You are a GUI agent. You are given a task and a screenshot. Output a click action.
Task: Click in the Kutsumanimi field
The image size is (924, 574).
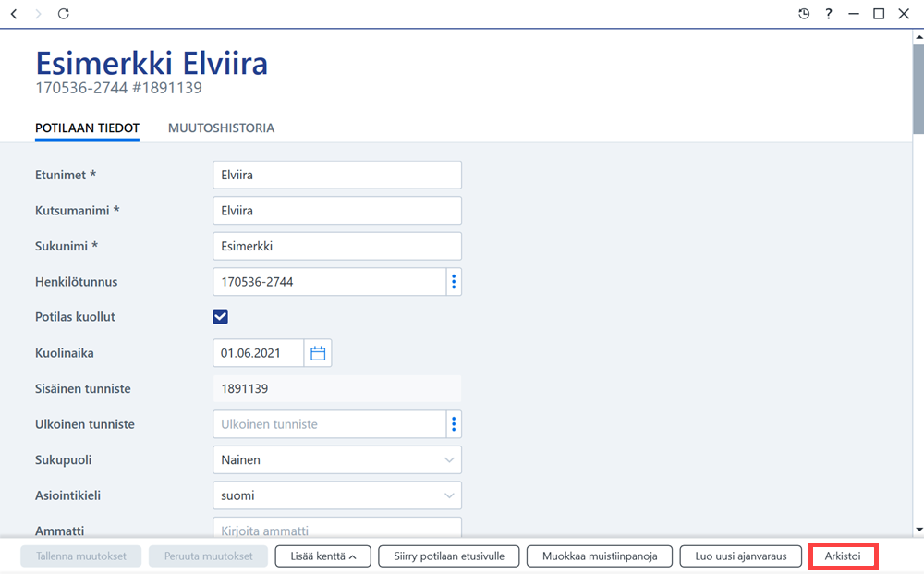(x=337, y=211)
